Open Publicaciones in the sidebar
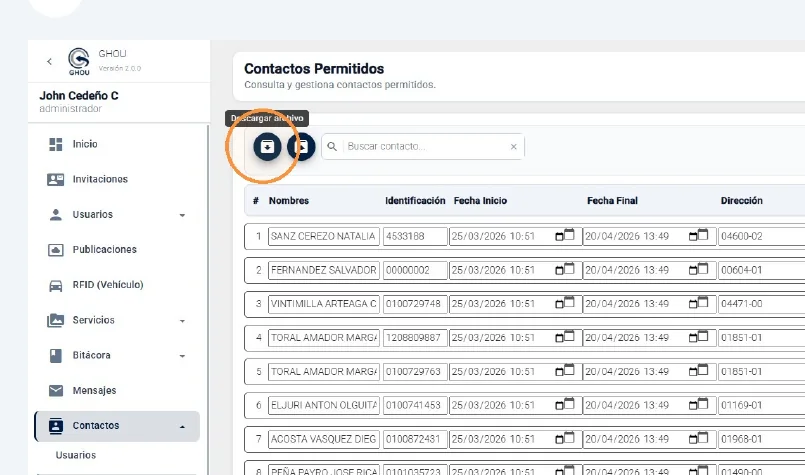 point(104,250)
